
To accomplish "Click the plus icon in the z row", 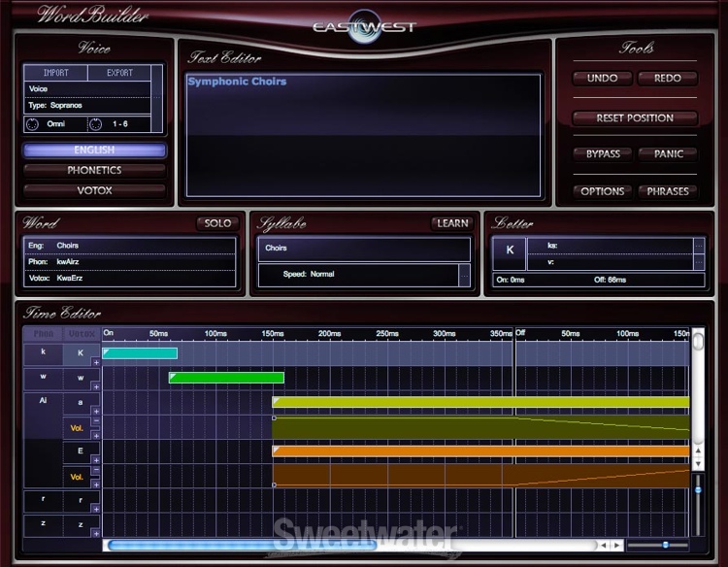I will pos(96,534).
